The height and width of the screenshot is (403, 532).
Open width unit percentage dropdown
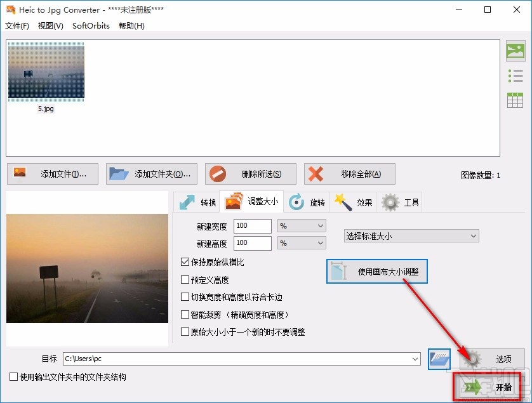pyautogui.click(x=320, y=225)
